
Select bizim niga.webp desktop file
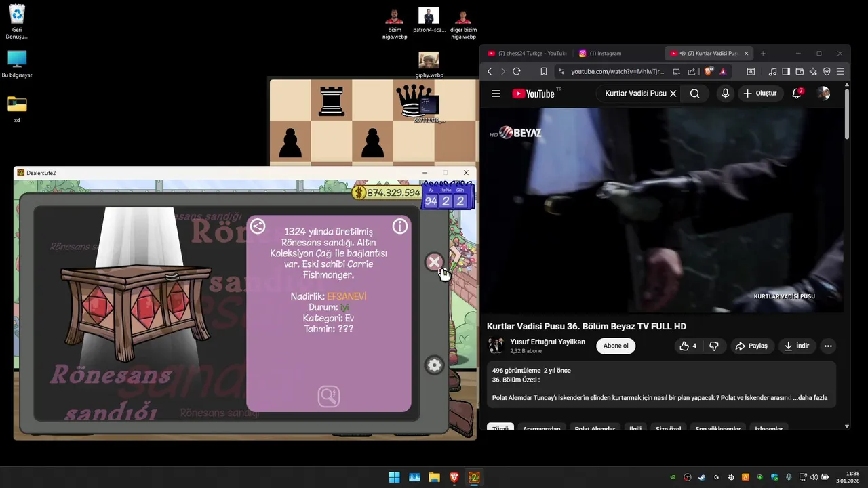[x=394, y=24]
